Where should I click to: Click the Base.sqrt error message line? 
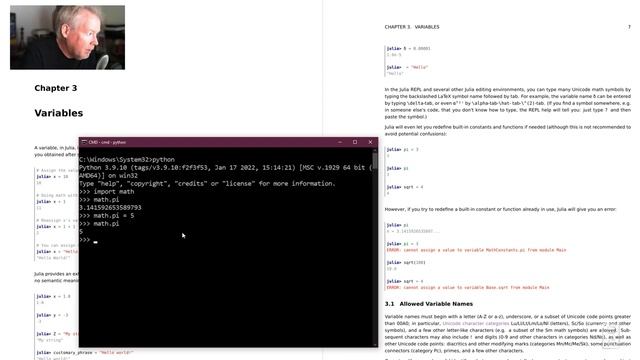pyautogui.click(x=468, y=287)
